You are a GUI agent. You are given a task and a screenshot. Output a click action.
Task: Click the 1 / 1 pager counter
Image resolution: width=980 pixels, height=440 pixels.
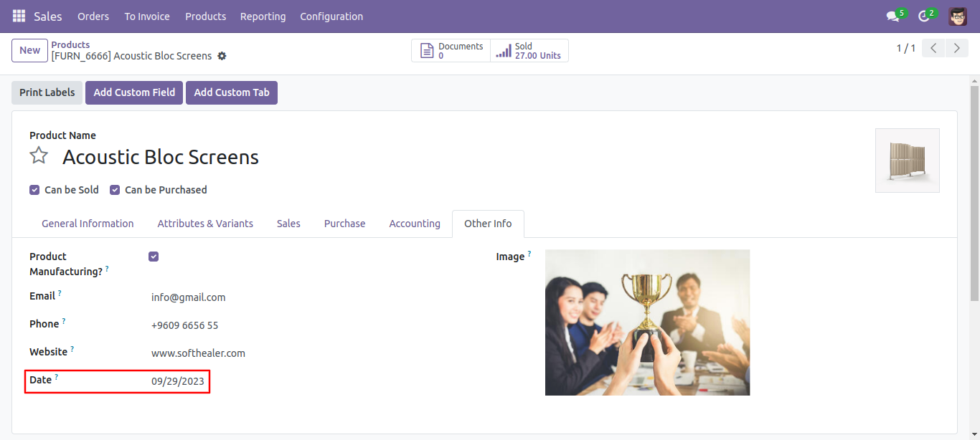[x=906, y=48]
